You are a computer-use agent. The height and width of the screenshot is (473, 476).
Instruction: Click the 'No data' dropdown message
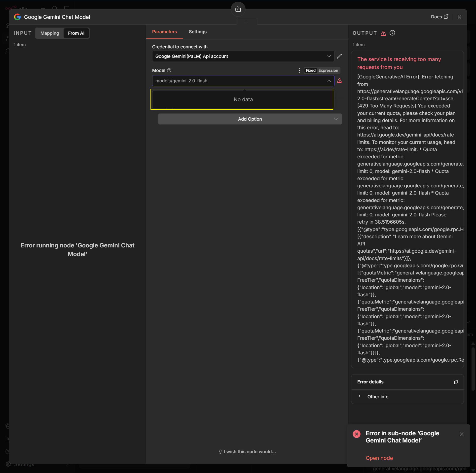[243, 100]
